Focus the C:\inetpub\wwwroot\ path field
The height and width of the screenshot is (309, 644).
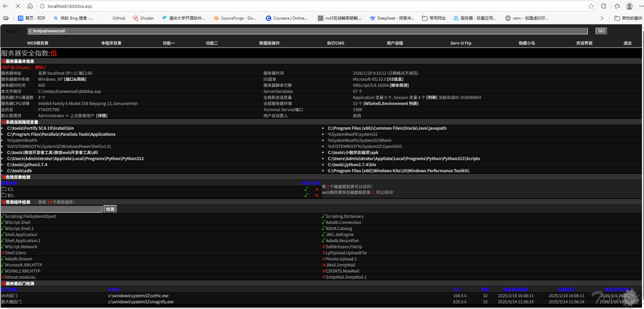pos(307,31)
